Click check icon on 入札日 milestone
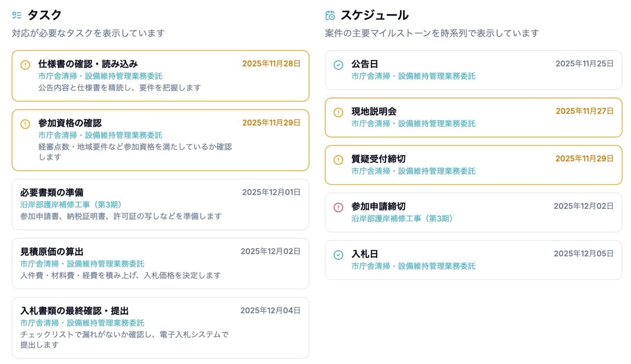Screen dimensions: 631x364 pos(338,254)
